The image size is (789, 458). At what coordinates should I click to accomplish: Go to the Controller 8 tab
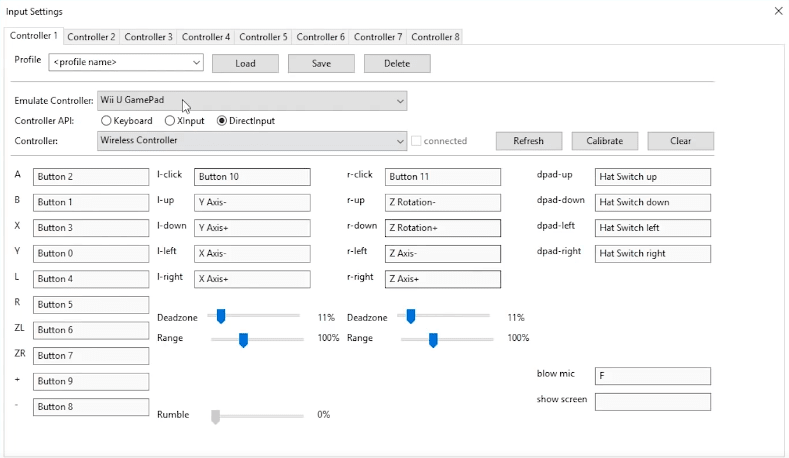click(435, 37)
